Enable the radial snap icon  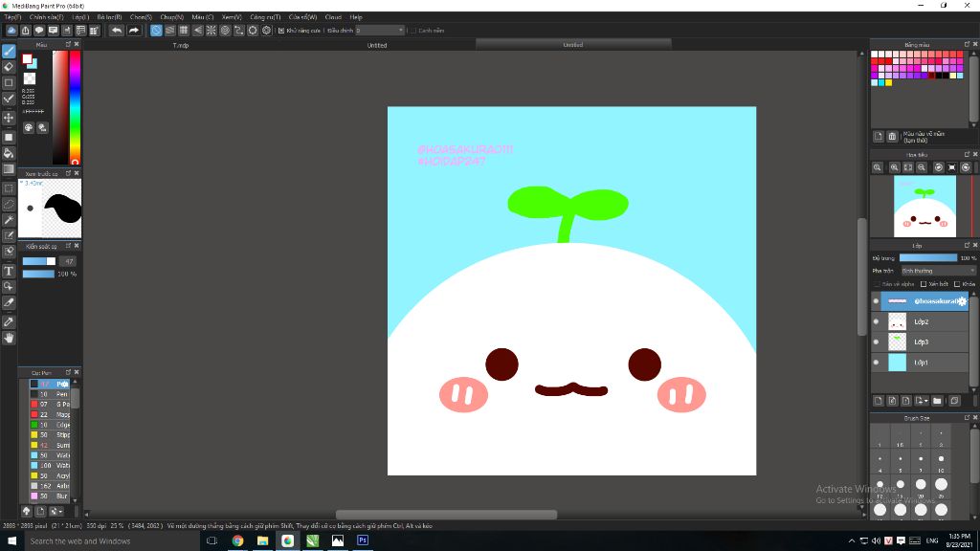click(x=212, y=30)
